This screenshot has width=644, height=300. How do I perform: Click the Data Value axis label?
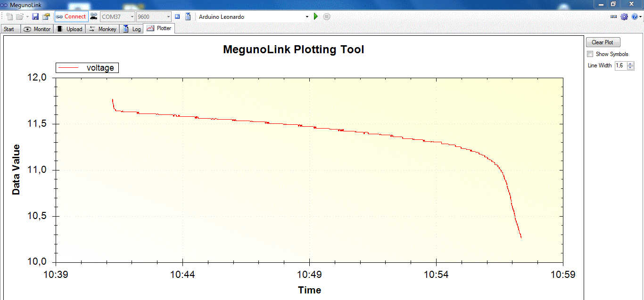(x=16, y=170)
